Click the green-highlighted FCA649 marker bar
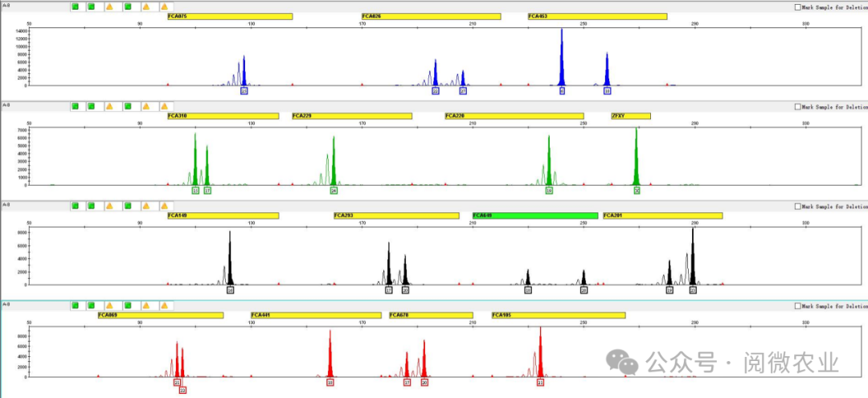This screenshot has width=868, height=398. click(535, 215)
